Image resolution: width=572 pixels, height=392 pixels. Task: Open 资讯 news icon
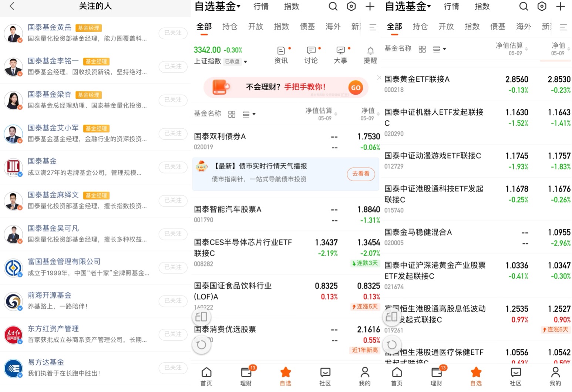click(x=281, y=55)
